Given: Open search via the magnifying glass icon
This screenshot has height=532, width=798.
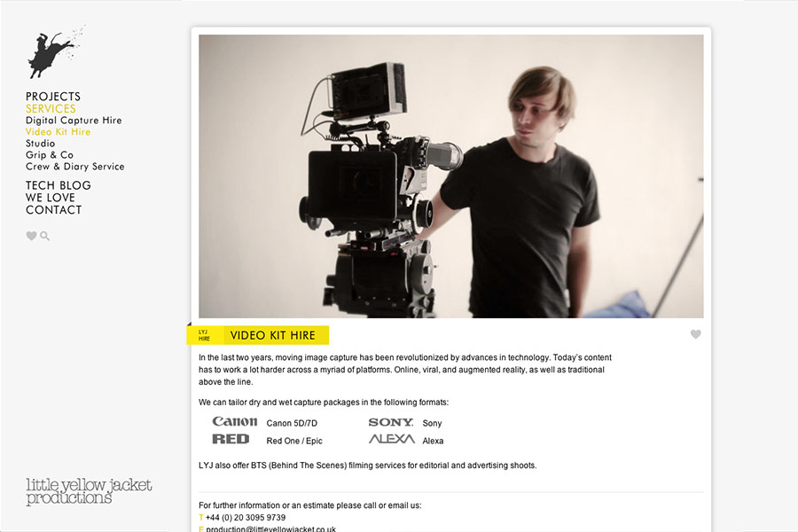Looking at the screenshot, I should (x=45, y=236).
